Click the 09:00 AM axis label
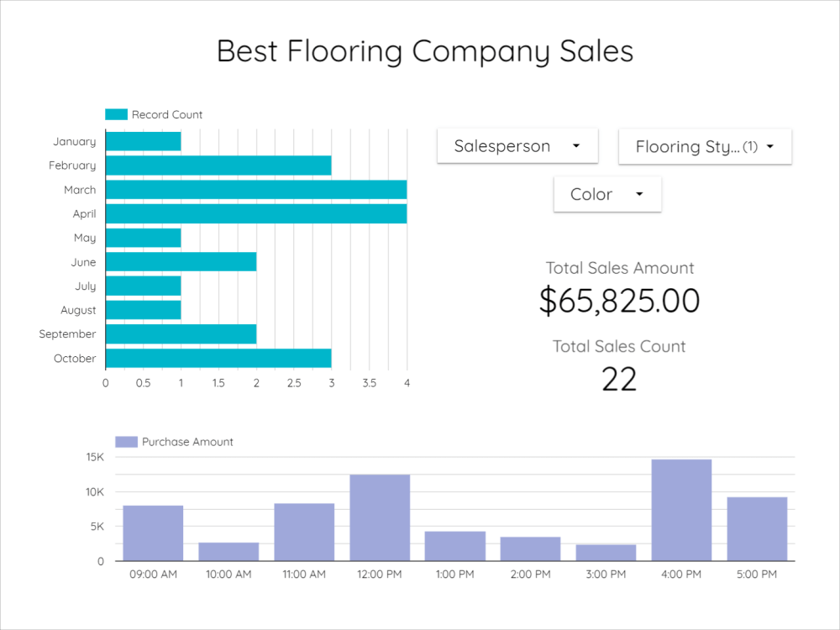840x630 pixels. [153, 574]
